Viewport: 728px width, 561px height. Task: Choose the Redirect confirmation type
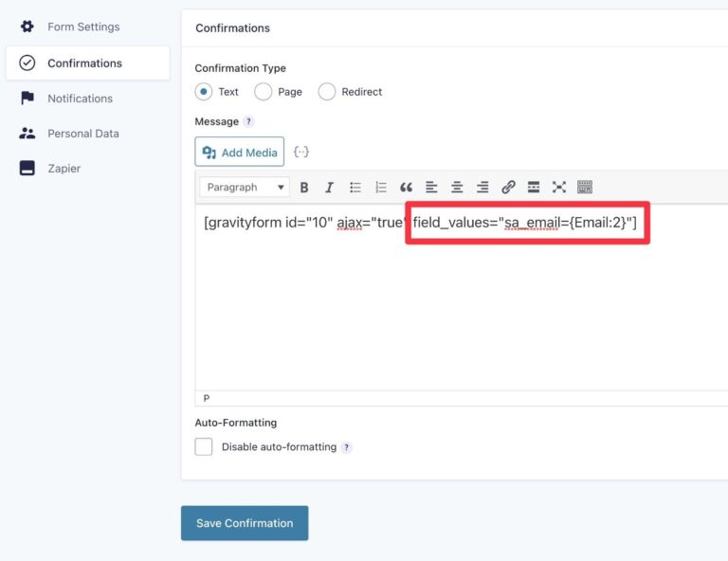pos(327,92)
